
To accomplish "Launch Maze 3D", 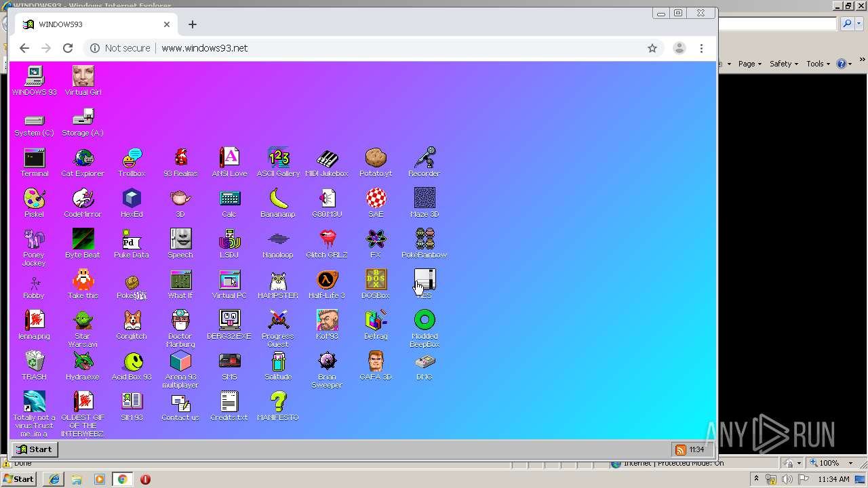I will coord(425,203).
